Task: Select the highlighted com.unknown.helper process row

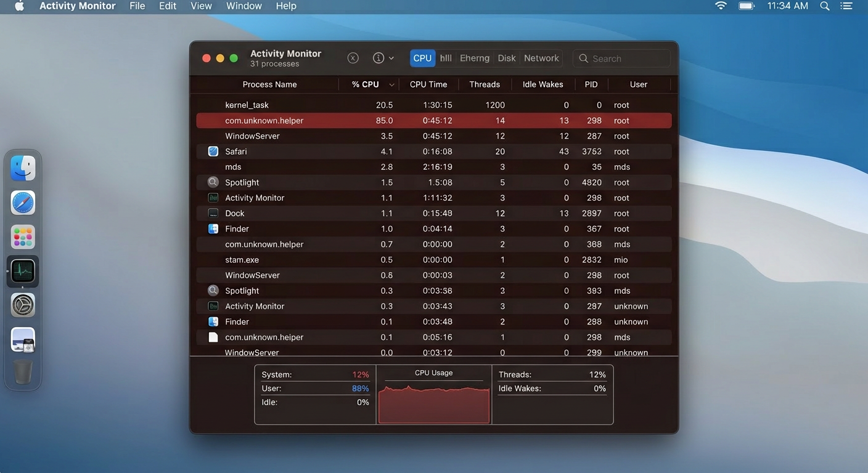Action: (432, 120)
